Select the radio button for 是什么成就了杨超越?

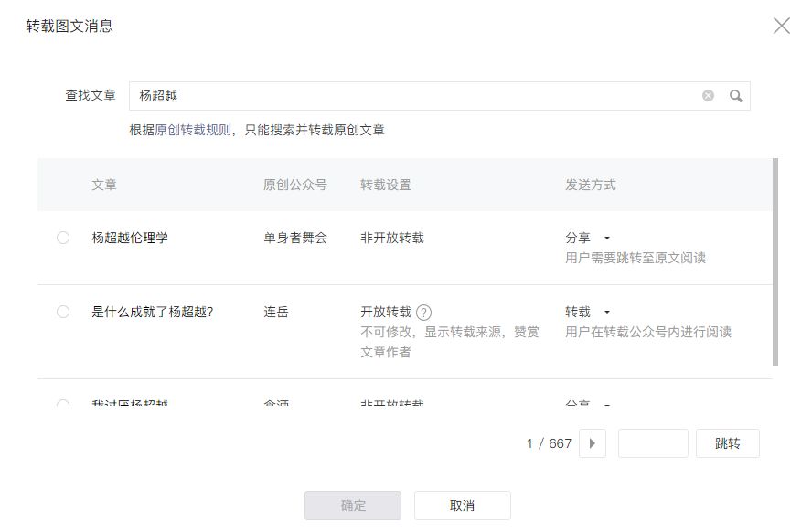[x=63, y=312]
